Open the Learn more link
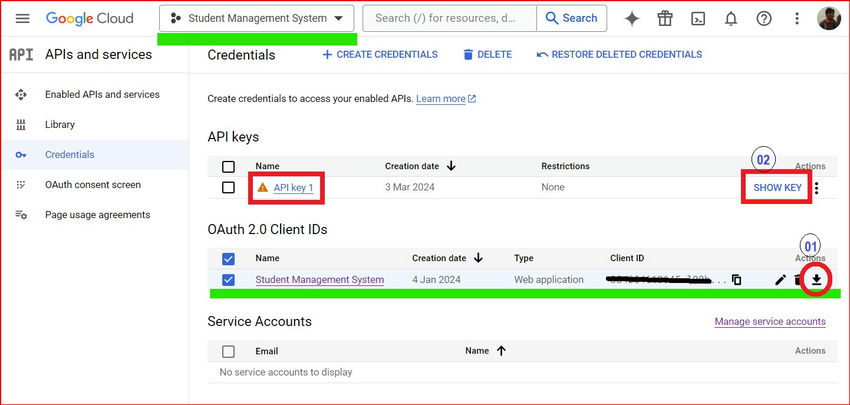The width and height of the screenshot is (850, 405). [x=446, y=99]
